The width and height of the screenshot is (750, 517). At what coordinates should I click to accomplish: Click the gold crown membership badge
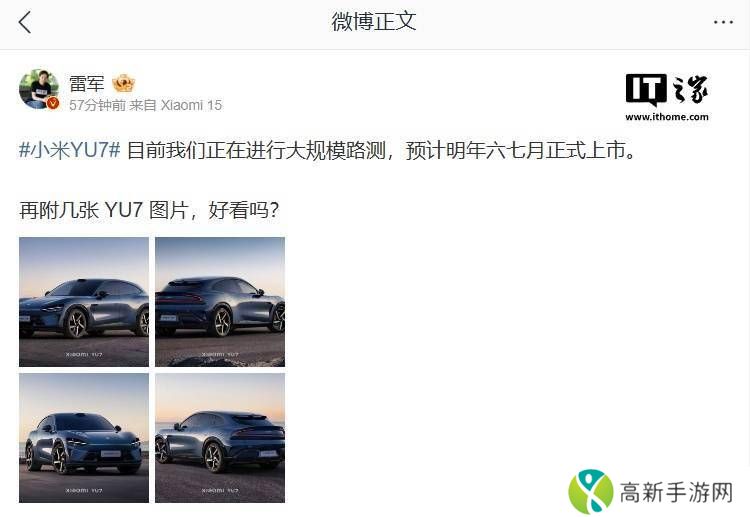(x=123, y=84)
